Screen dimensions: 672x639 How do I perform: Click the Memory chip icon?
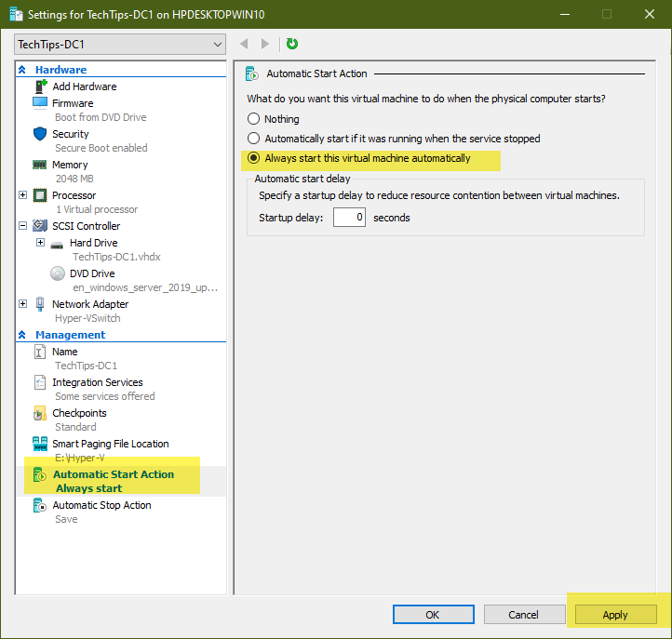pyautogui.click(x=40, y=165)
